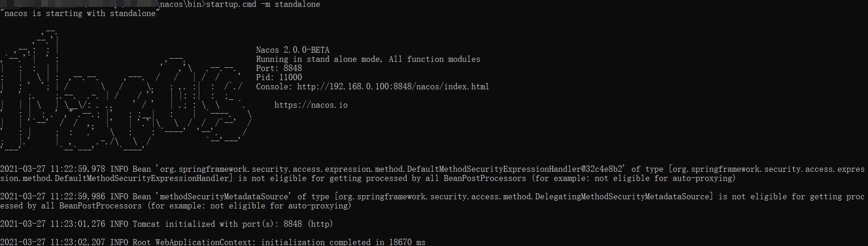
Task: Click the Tomcat initialized with port(s) log line
Action: click(x=167, y=224)
